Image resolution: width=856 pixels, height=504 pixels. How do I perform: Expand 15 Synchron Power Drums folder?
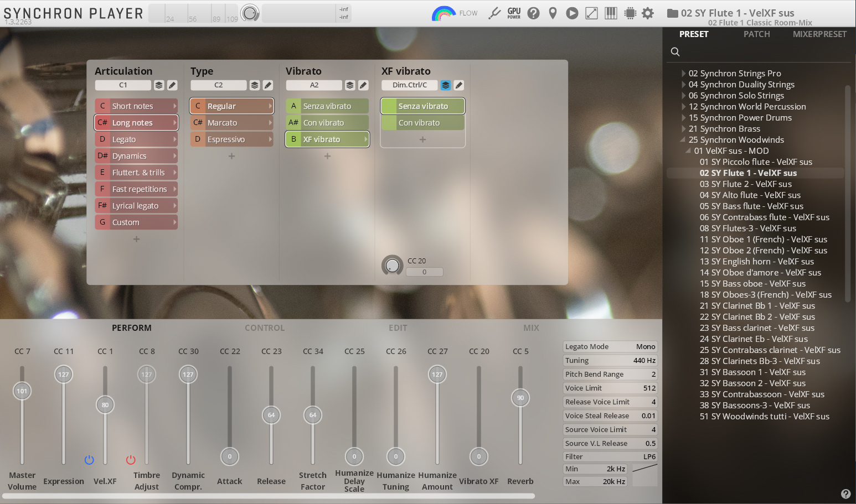point(684,117)
